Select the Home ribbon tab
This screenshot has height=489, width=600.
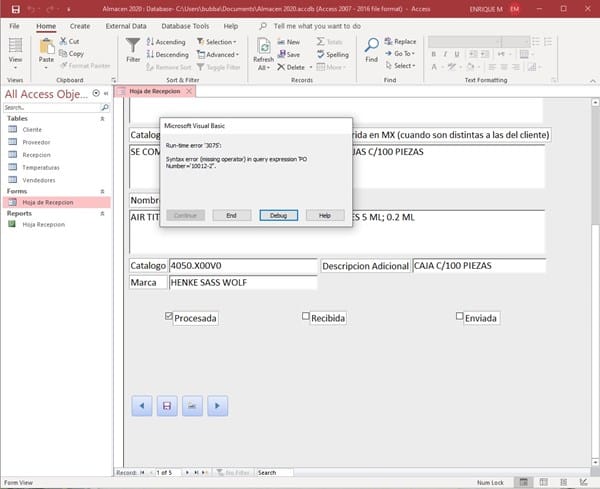(x=46, y=26)
